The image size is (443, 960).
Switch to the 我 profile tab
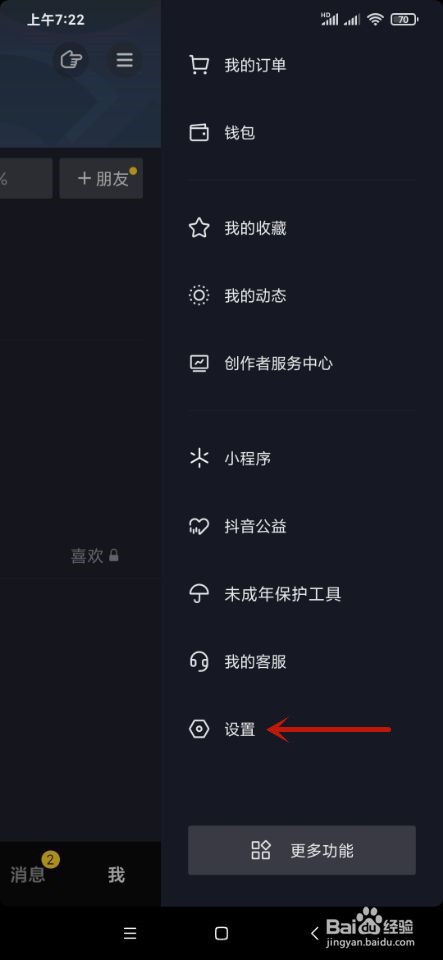[116, 875]
